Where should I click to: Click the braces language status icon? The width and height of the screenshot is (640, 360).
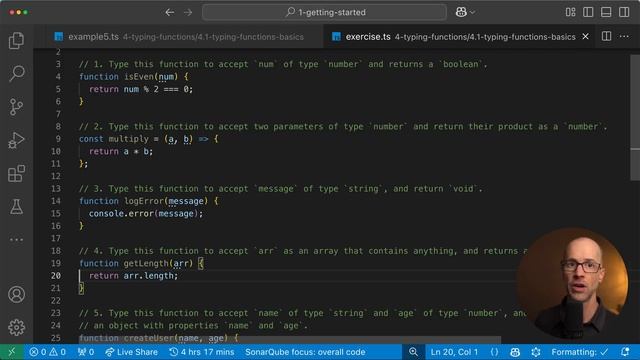494,352
